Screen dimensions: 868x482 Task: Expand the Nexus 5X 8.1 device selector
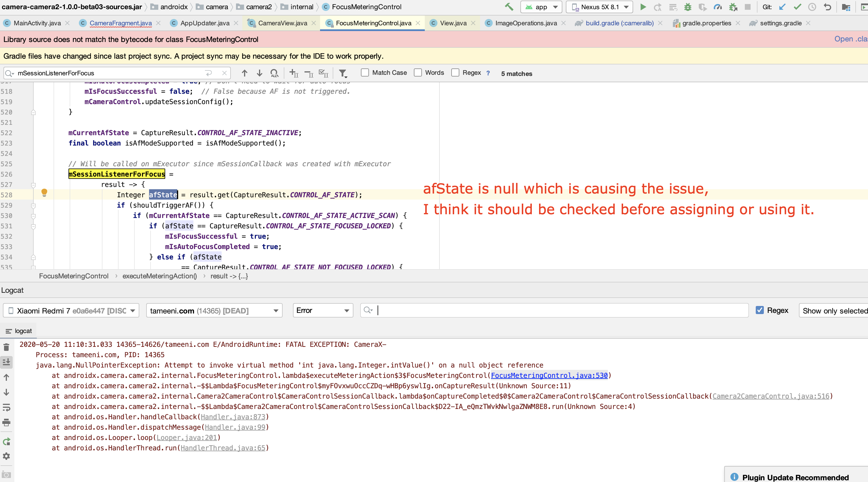coord(599,7)
